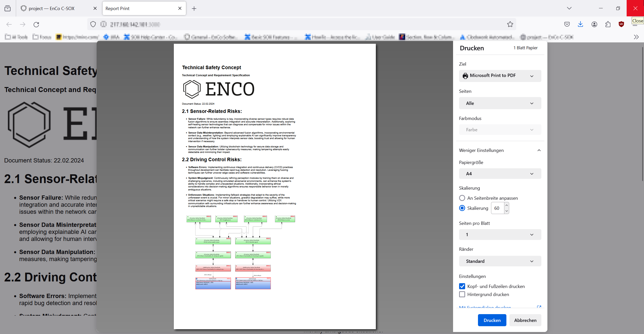Click the Pocket save icon
This screenshot has height=334, width=644.
click(x=567, y=24)
